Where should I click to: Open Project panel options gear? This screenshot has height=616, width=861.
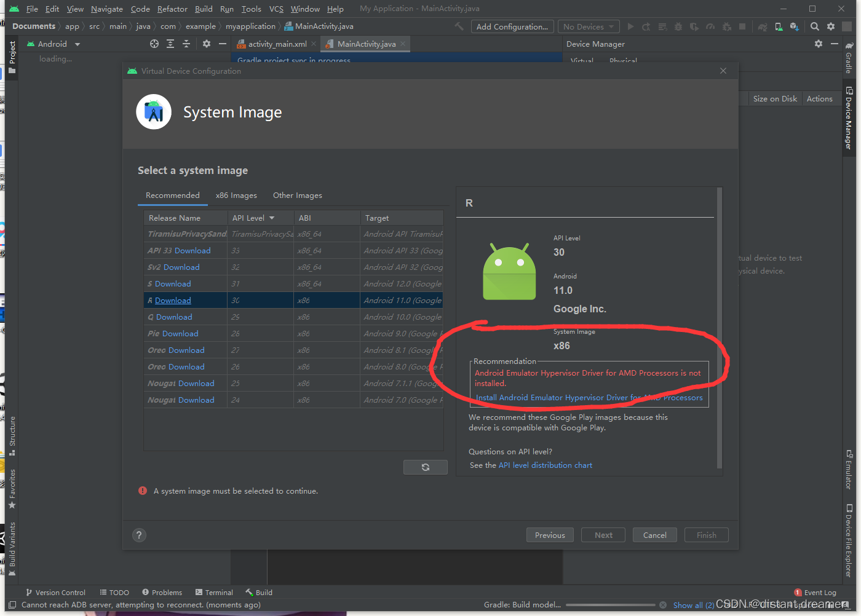click(x=207, y=44)
